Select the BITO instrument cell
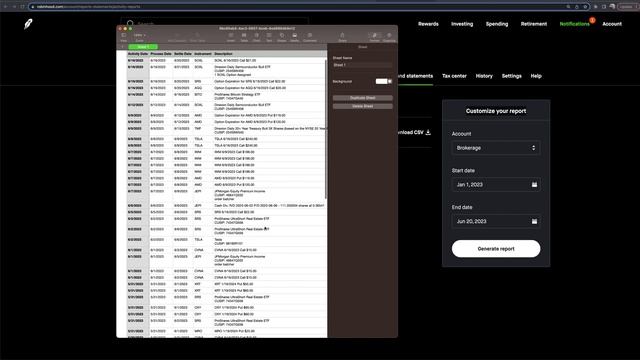Image resolution: width=640 pixels, height=360 pixels. pos(203,96)
